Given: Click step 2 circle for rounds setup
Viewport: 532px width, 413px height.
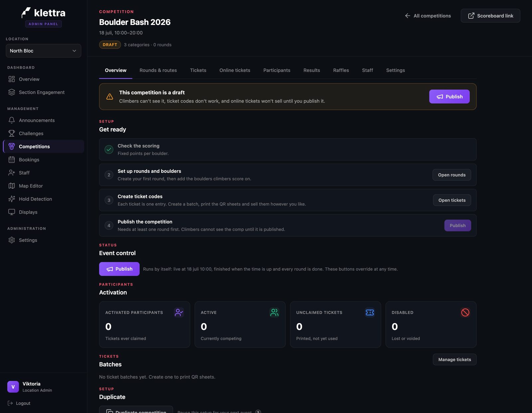Looking at the screenshot, I should point(109,175).
